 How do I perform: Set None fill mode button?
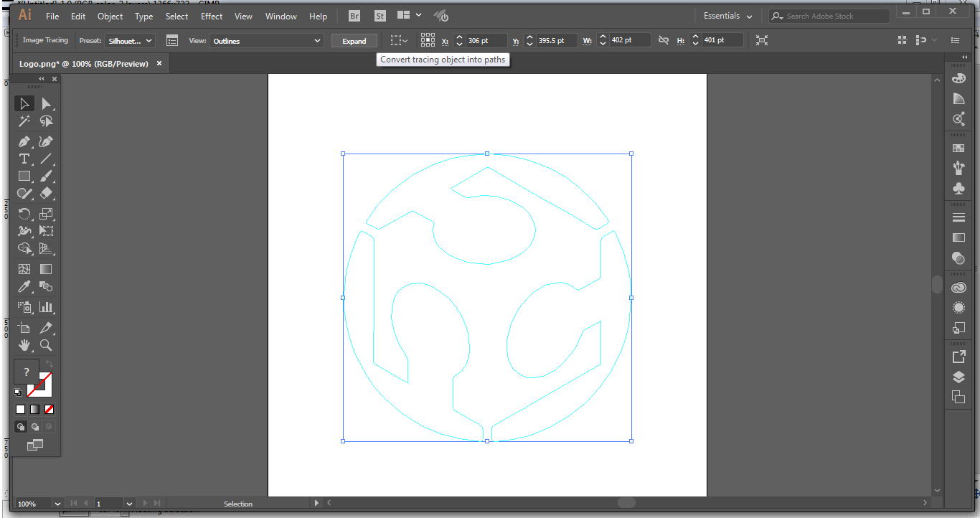49,410
